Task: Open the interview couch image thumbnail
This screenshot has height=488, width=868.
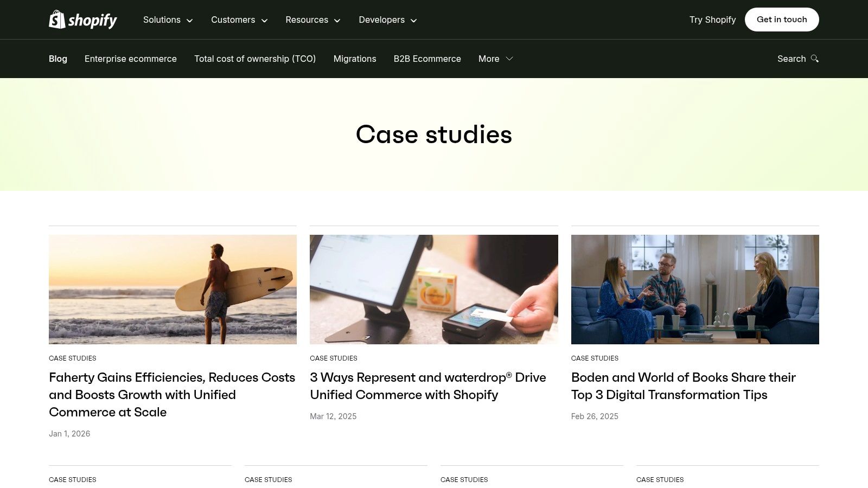Action: pyautogui.click(x=695, y=290)
